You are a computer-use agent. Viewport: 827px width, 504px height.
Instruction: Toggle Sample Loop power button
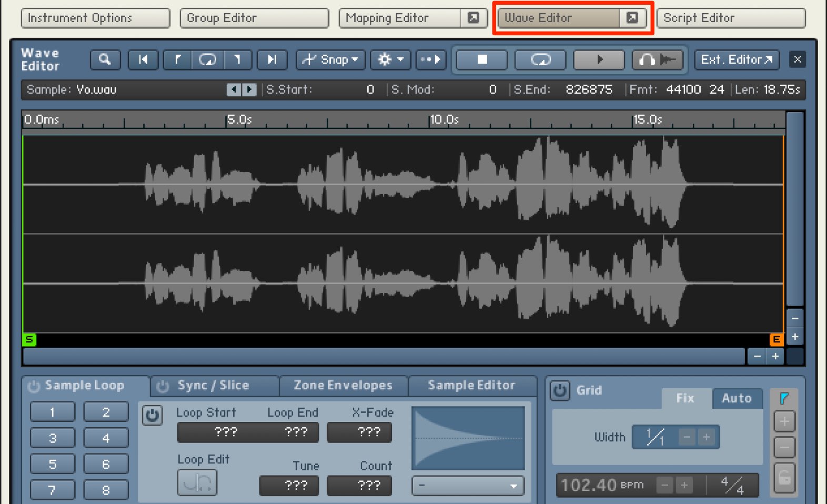tap(34, 386)
